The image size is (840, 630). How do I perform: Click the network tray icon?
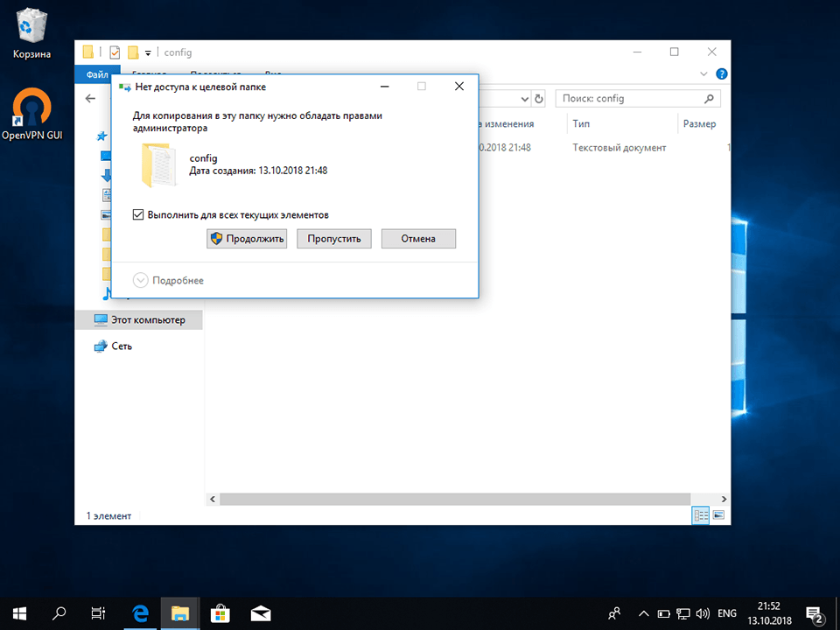(x=682, y=613)
